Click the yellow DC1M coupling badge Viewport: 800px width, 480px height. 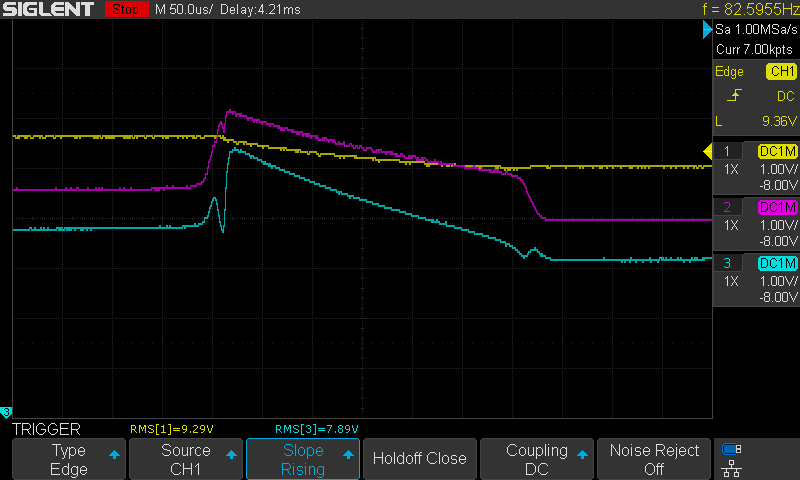777,151
